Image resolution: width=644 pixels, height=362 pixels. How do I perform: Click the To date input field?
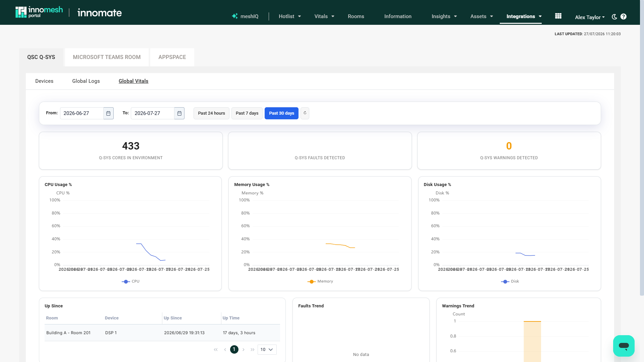click(x=153, y=113)
